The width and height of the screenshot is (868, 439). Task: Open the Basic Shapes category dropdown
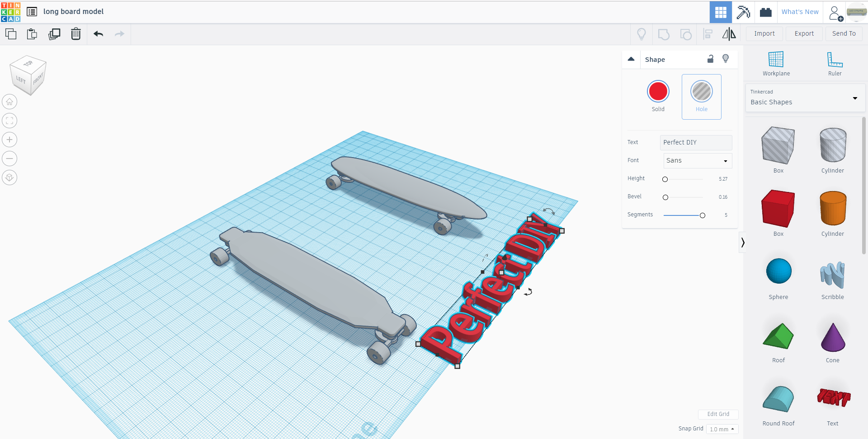click(x=805, y=98)
